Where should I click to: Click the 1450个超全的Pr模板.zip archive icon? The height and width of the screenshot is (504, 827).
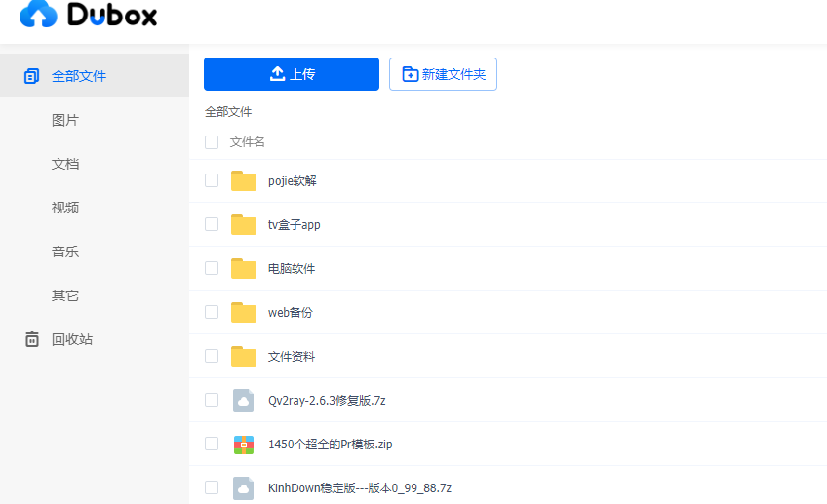point(244,445)
